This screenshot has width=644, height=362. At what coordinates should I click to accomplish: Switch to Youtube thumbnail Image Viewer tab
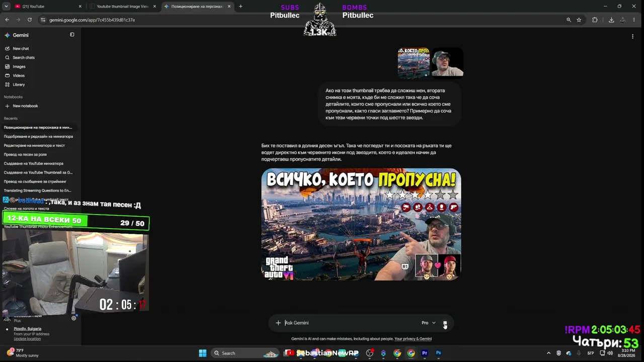(x=122, y=7)
